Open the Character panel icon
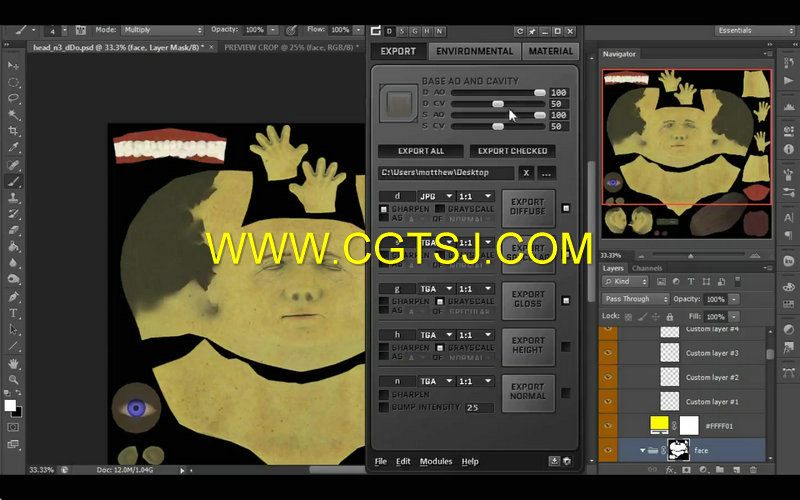This screenshot has height=500, width=800. (788, 218)
